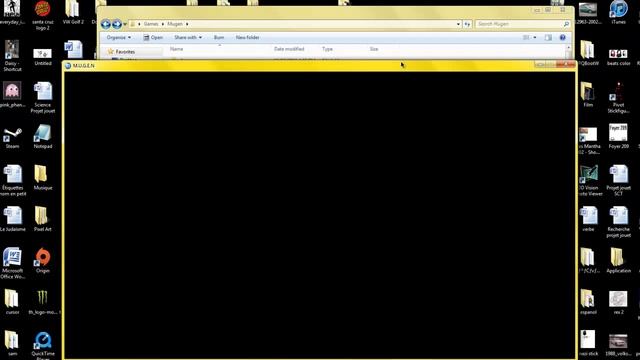Select the espanol folder on desktop
This screenshot has height=360, width=640.
click(x=588, y=302)
